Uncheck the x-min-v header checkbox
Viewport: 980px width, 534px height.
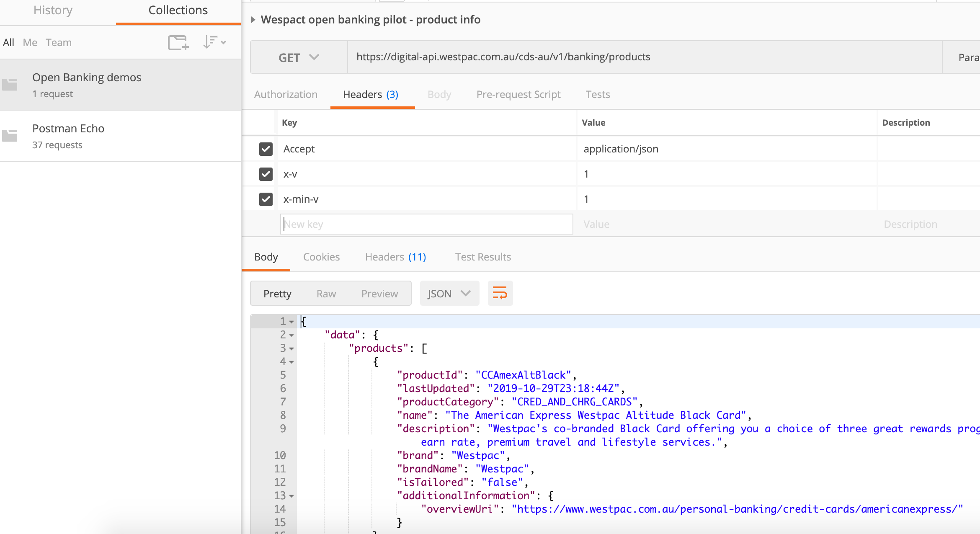[266, 199]
